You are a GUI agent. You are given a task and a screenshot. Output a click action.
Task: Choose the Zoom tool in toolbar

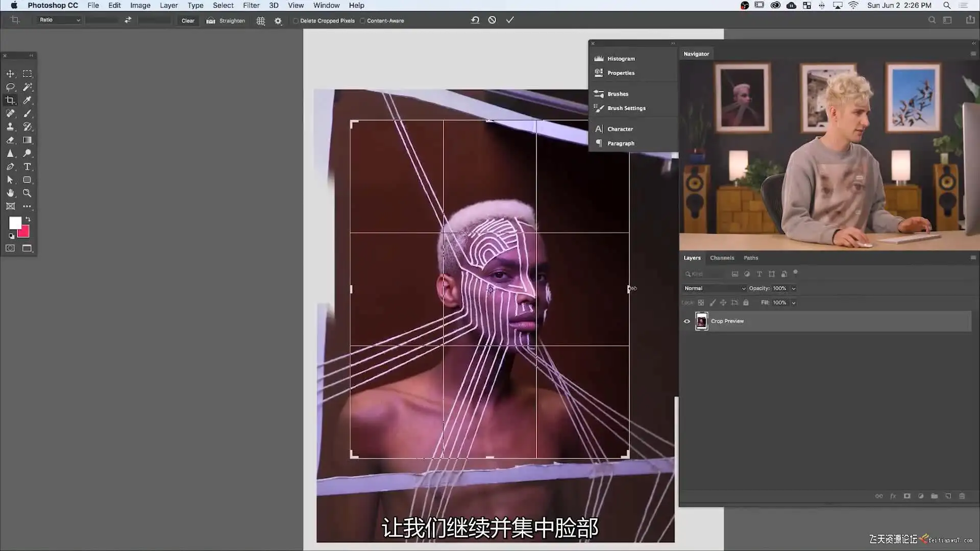(x=27, y=193)
